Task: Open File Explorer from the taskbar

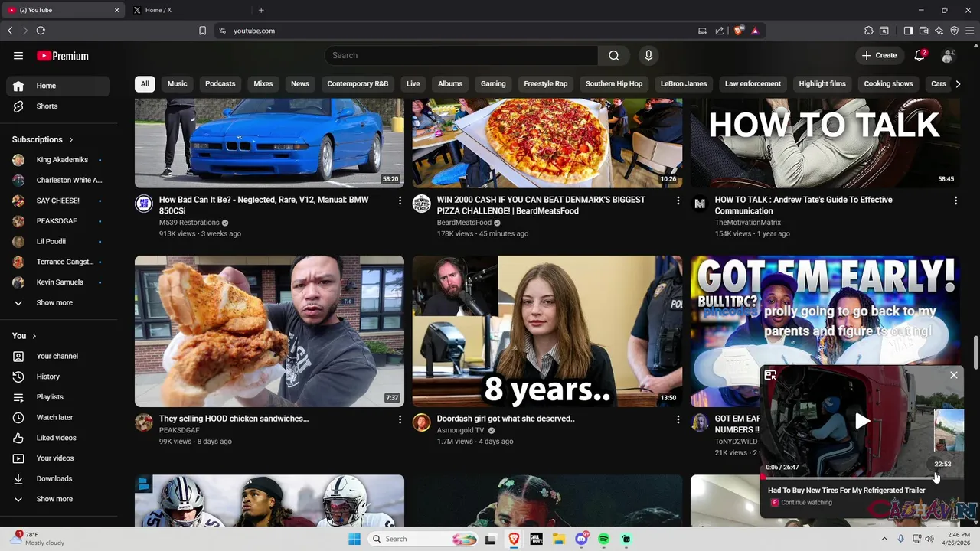Action: pos(559,539)
